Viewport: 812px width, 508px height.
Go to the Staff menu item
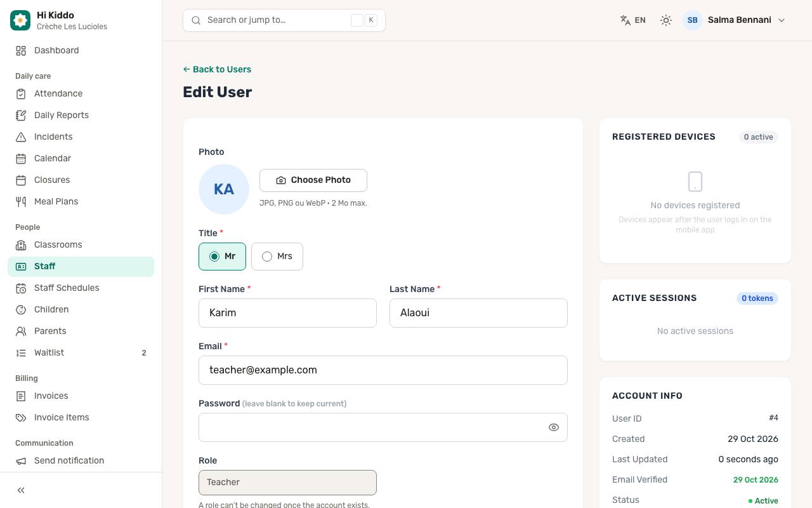pyautogui.click(x=81, y=267)
